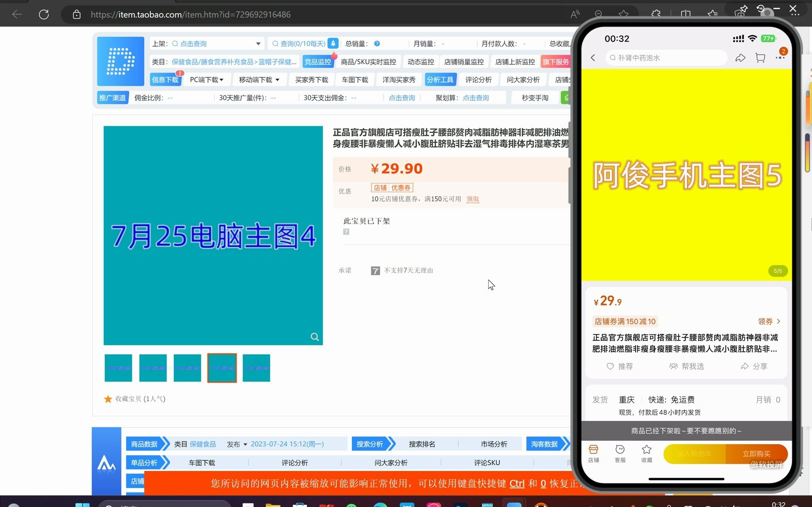Select the first product thumbnail
The width and height of the screenshot is (812, 507).
pyautogui.click(x=118, y=368)
